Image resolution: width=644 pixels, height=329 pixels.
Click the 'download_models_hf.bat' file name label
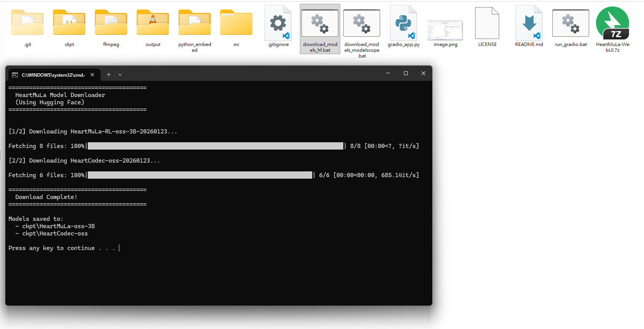[320, 47]
